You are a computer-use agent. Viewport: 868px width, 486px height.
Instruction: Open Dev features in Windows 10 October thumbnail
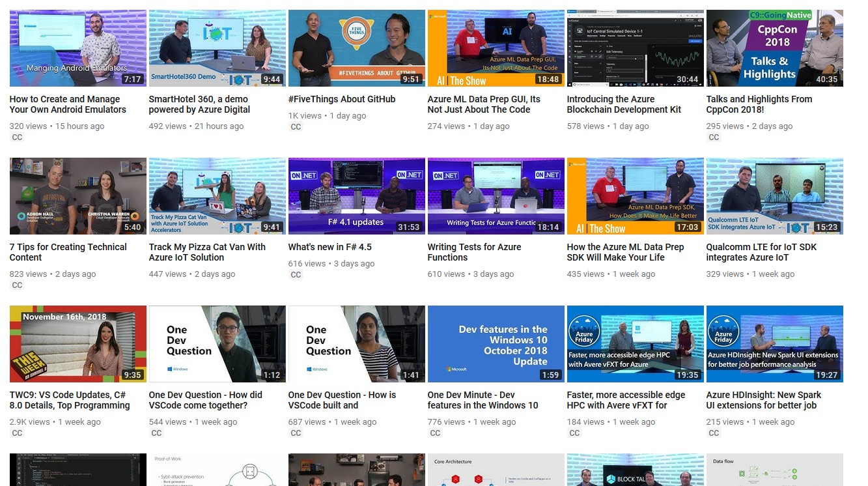point(496,344)
